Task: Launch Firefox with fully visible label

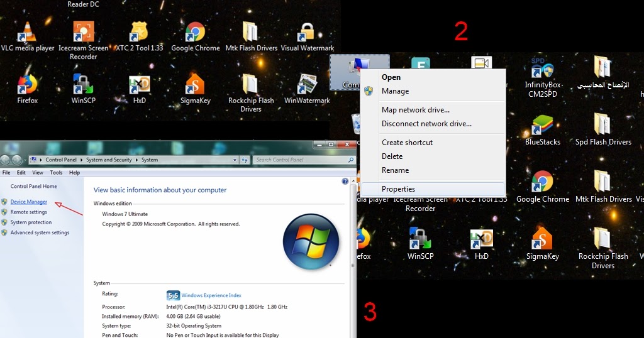Action: coord(27,84)
